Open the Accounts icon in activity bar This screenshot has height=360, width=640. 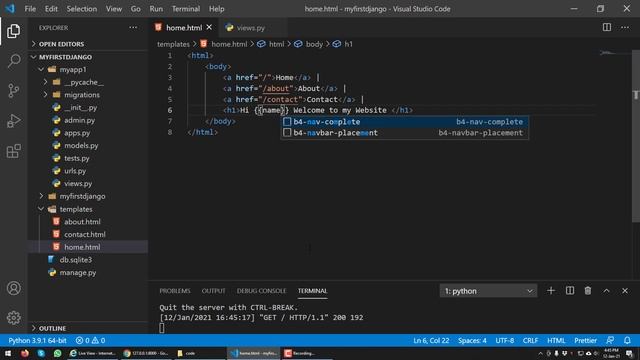pos(13,288)
